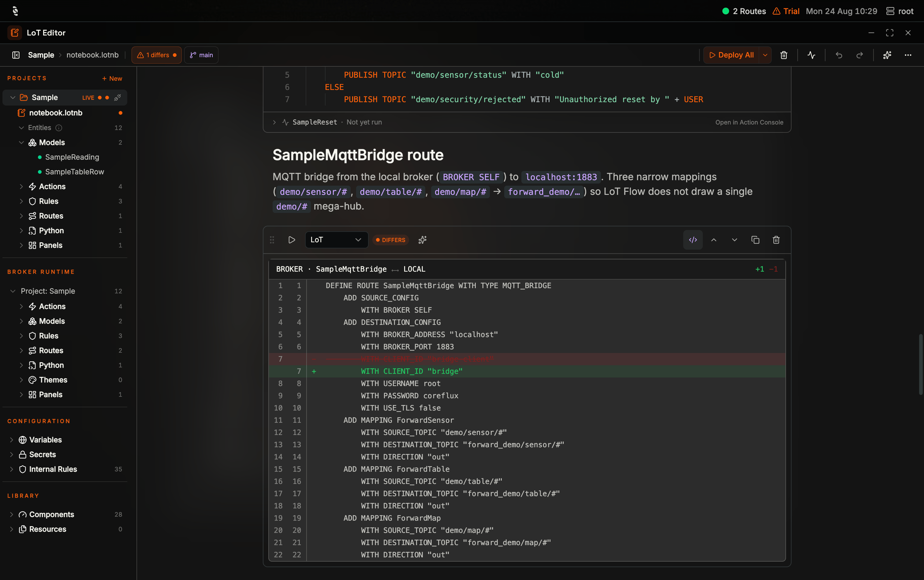The width and height of the screenshot is (924, 580).
Task: Expand Python in Broker Runtime
Action: [21, 365]
